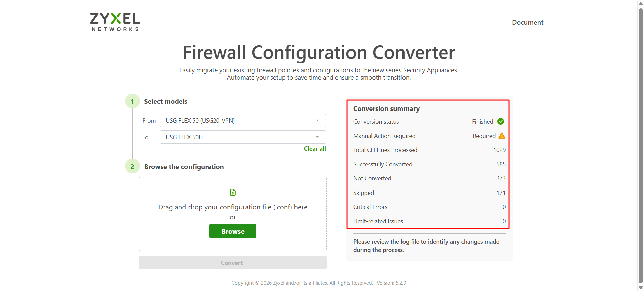
Task: Click the Manual Action Required row
Action: (x=429, y=136)
